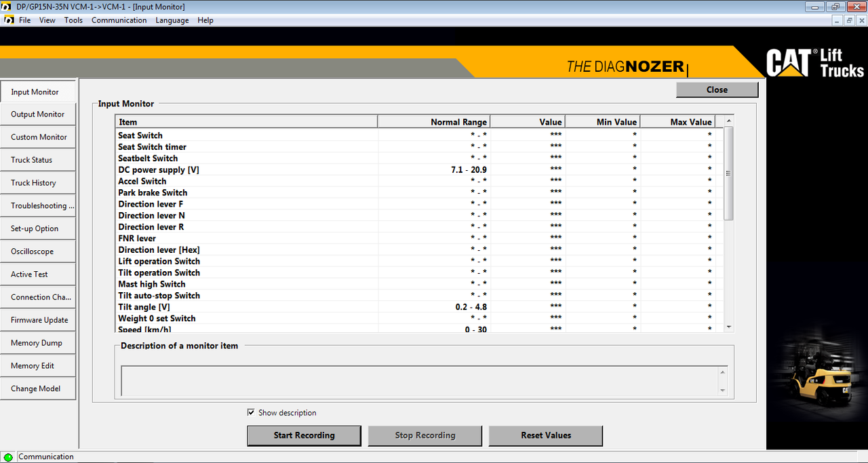Open the Input Monitor tab

pos(38,92)
